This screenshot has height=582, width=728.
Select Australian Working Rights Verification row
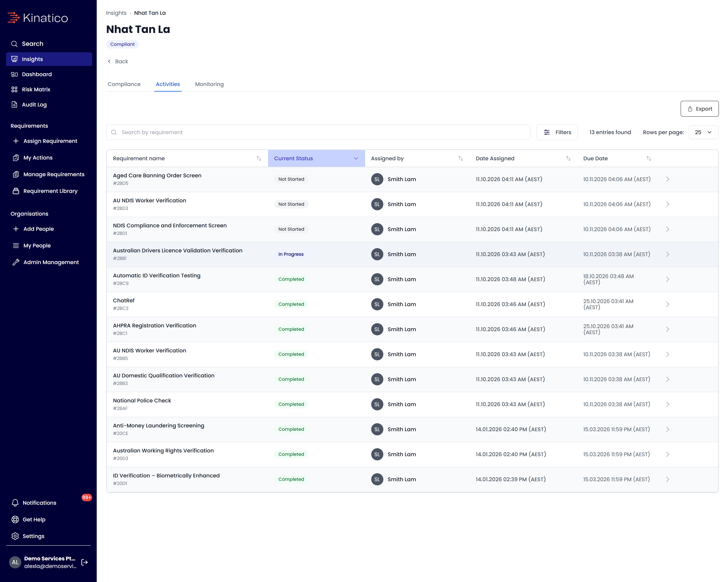click(x=412, y=454)
